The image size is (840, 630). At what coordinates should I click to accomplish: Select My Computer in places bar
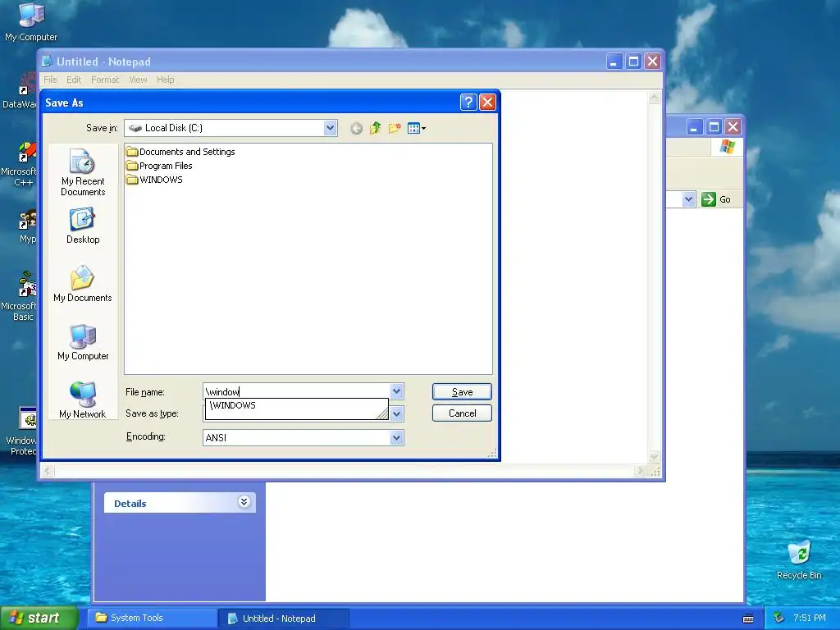coord(83,342)
